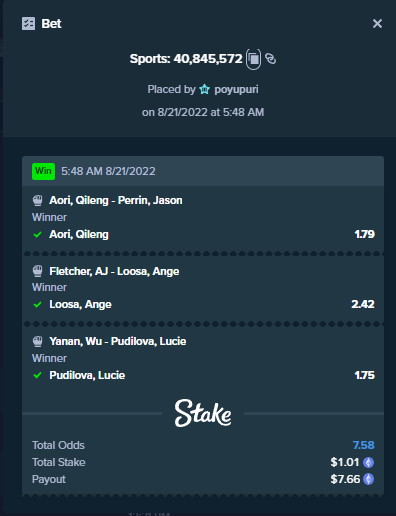Open the Aori, Qileng - Perrin, Jason match
This screenshot has height=516, width=396.
(116, 200)
